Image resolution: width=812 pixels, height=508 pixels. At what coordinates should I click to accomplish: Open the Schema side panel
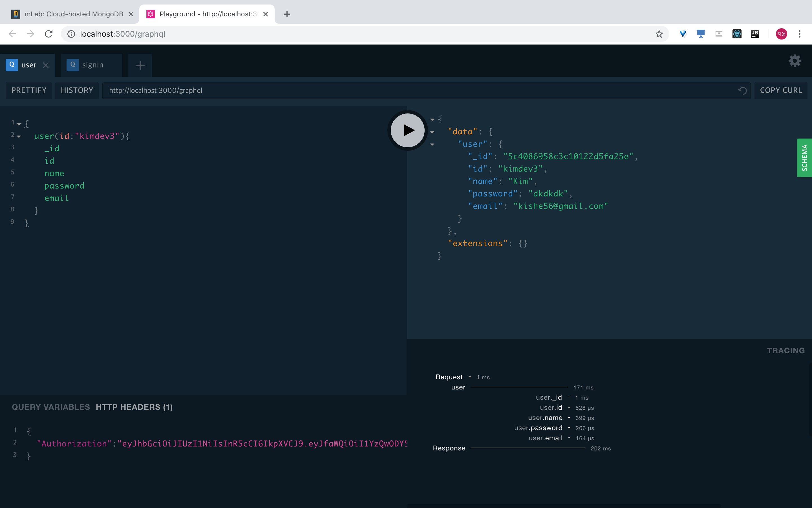[804, 157]
